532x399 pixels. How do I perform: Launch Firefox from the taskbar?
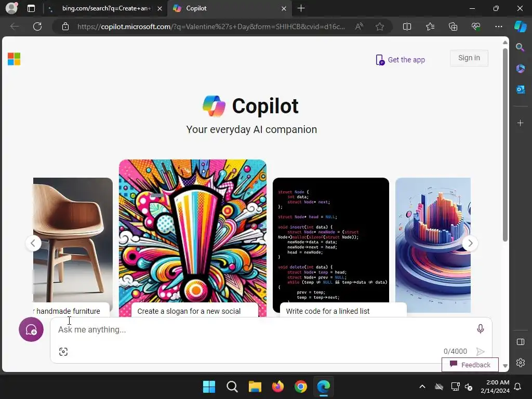[278, 387]
